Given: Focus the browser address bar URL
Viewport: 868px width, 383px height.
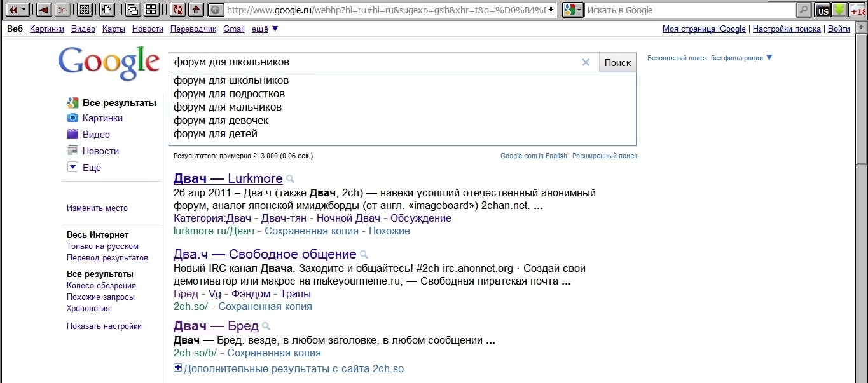Looking at the screenshot, I should [385, 10].
